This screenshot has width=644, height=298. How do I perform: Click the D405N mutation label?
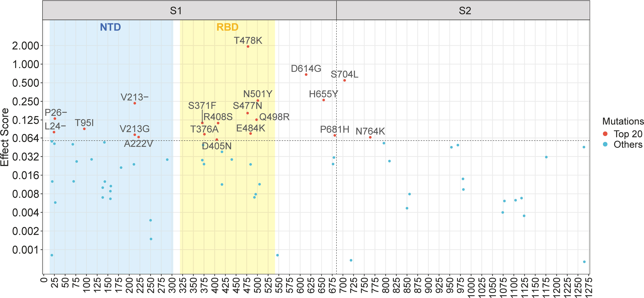(217, 146)
